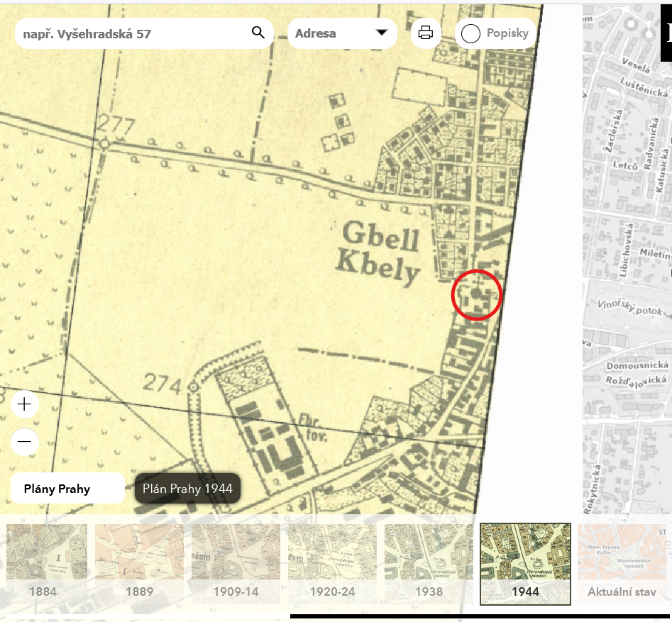This screenshot has width=672, height=622.
Task: Zoom out with the minus button
Action: coord(25,441)
